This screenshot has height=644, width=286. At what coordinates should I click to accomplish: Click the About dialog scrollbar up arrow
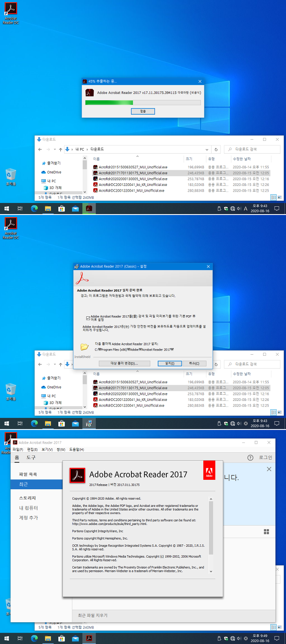[x=211, y=499]
